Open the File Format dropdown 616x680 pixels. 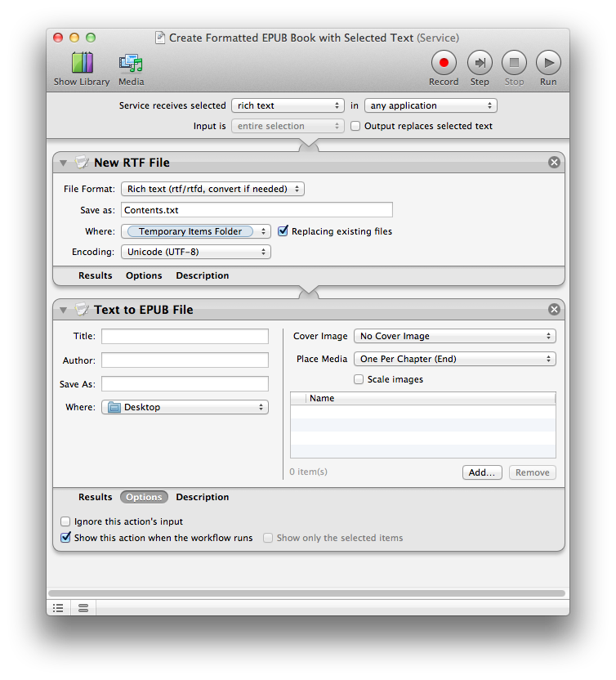(213, 189)
